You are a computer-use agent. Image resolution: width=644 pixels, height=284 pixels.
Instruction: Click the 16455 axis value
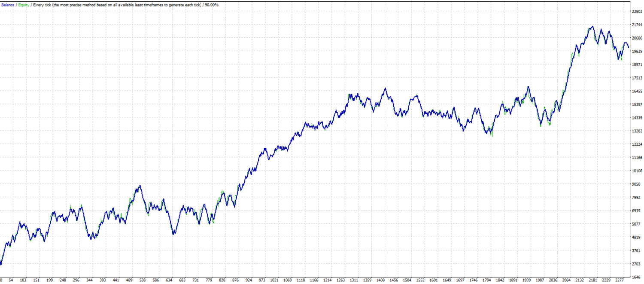click(637, 92)
